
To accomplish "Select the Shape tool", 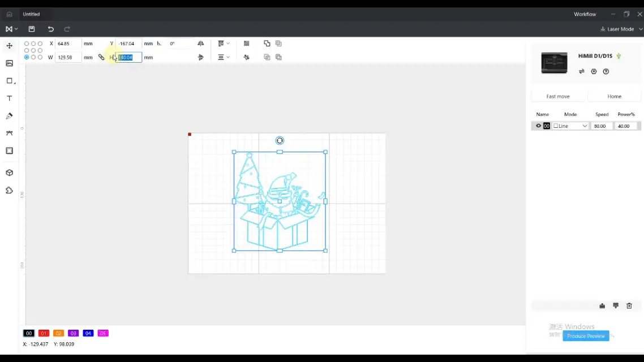I will pos(9,80).
